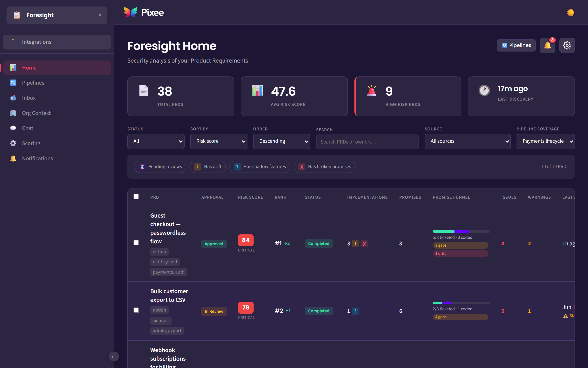588x368 pixels.
Task: Click Guest checkout promise funnel progress bar
Action: tap(461, 231)
